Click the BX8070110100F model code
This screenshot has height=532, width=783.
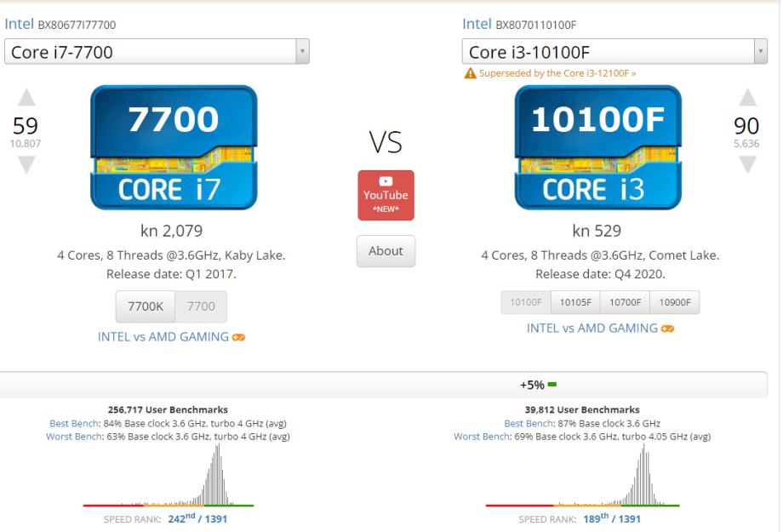point(536,25)
